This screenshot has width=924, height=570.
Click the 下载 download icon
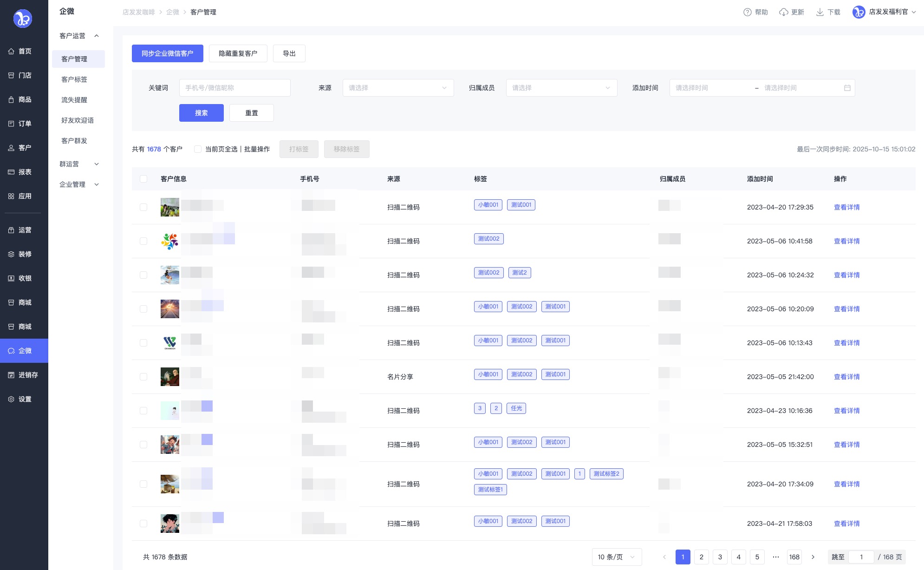[820, 12]
